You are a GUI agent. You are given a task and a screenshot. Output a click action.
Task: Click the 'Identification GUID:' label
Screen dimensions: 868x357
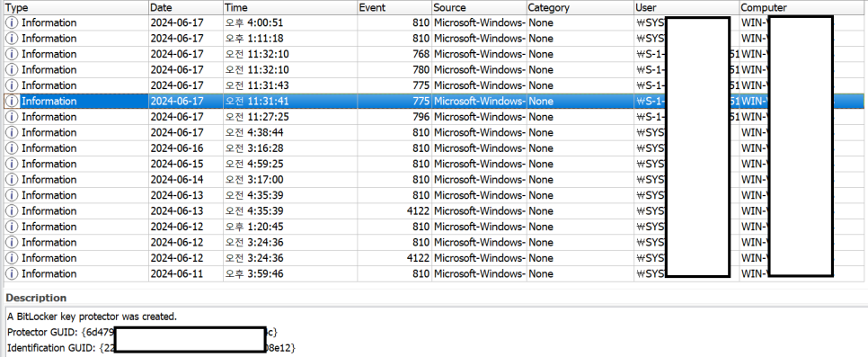point(52,348)
